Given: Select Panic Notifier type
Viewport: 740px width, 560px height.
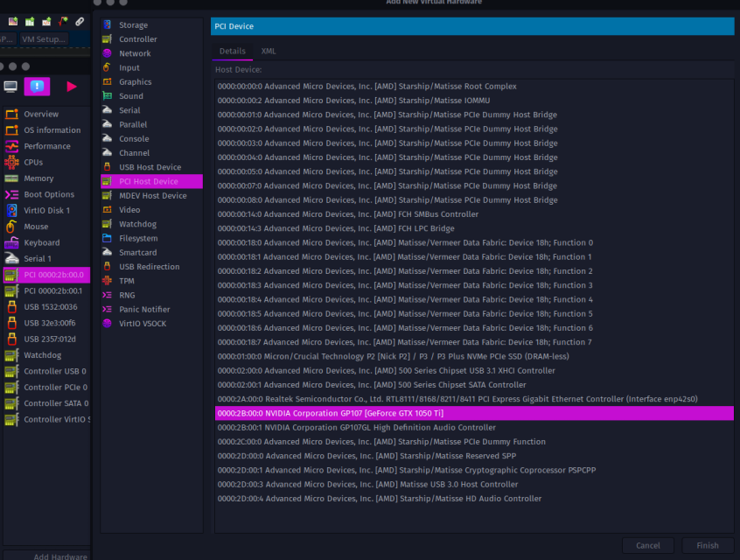Looking at the screenshot, I should pos(151,309).
